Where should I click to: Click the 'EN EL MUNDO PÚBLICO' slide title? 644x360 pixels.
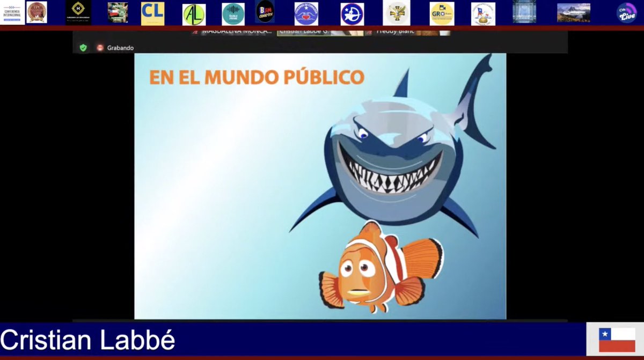coord(257,77)
